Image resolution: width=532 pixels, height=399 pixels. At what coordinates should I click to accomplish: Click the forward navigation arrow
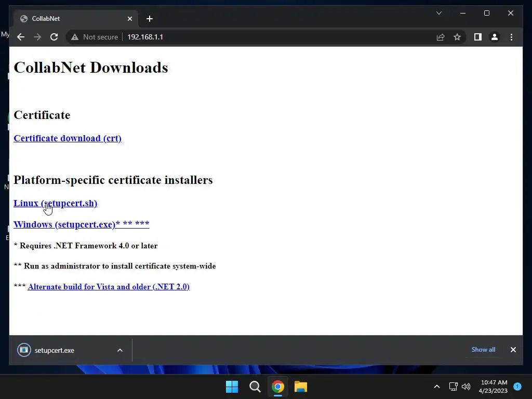pyautogui.click(x=37, y=37)
